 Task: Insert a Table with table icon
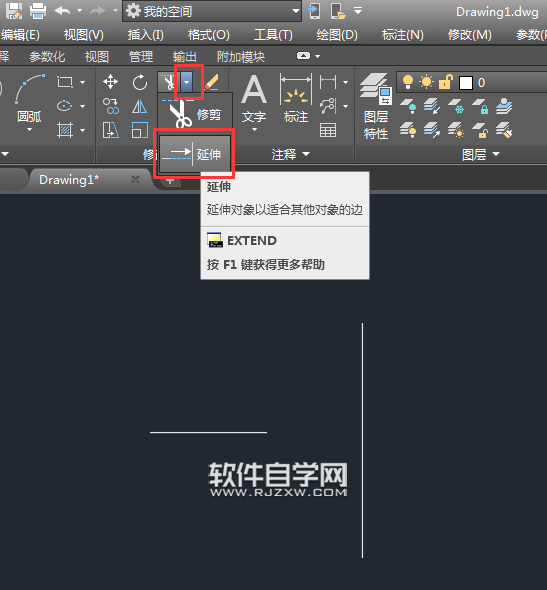point(328,130)
